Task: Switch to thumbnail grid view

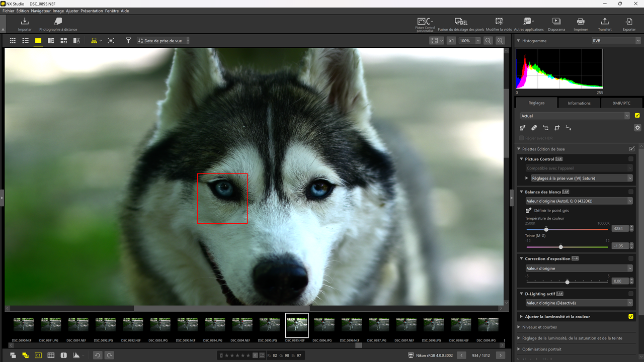Action: coord(13,41)
